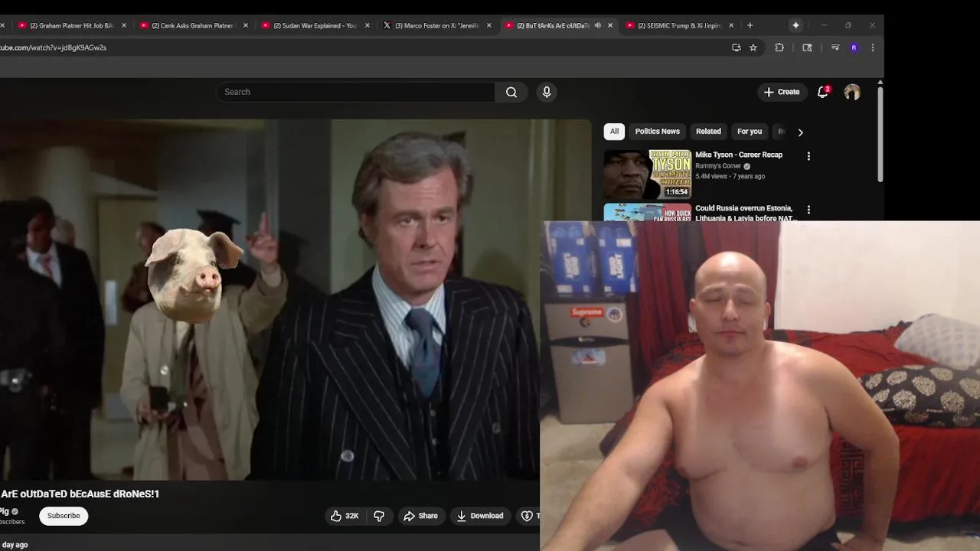Close the Cenk Asks Graham Platner tab
Viewport: 980px width, 551px height.
coord(246,25)
